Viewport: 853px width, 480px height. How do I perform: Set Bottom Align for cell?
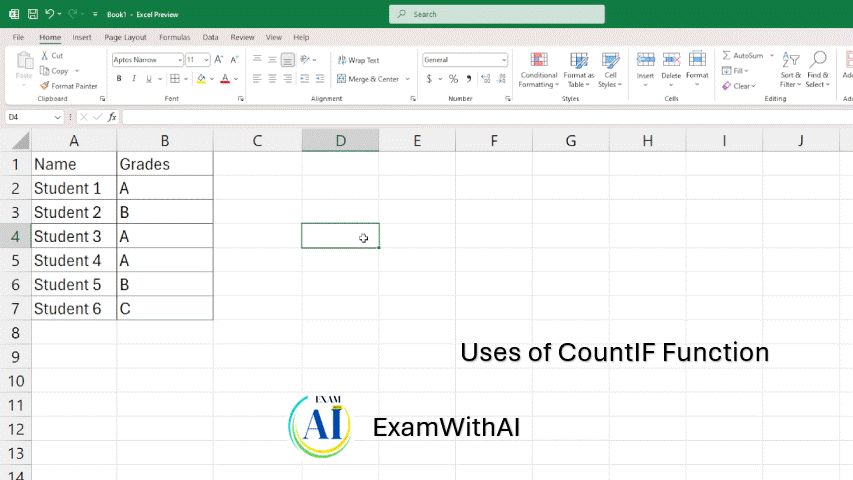point(288,60)
